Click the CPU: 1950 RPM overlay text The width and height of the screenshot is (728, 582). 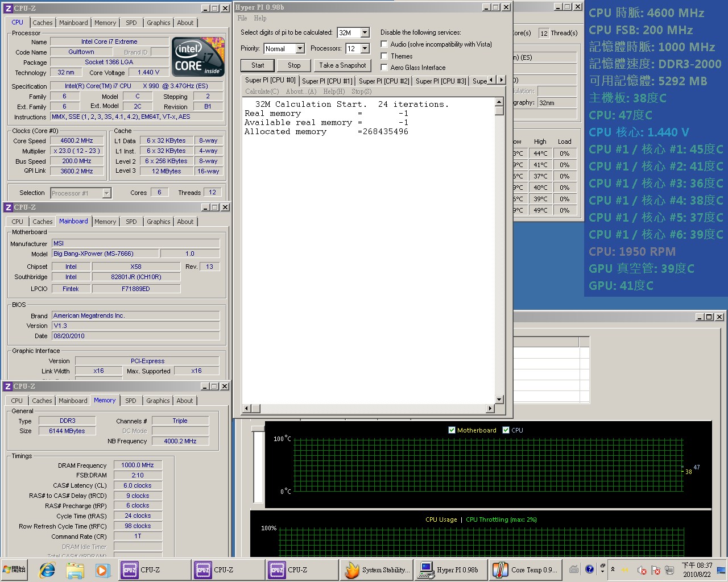pyautogui.click(x=632, y=251)
